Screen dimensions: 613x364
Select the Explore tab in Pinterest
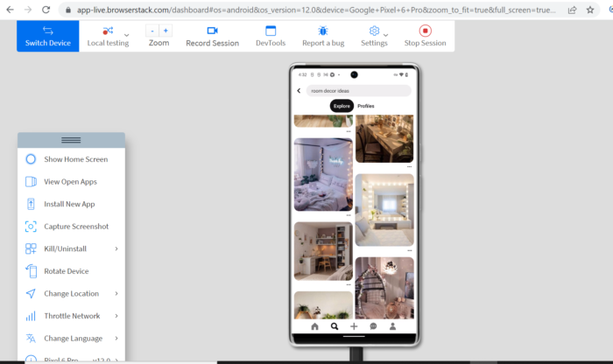(342, 106)
